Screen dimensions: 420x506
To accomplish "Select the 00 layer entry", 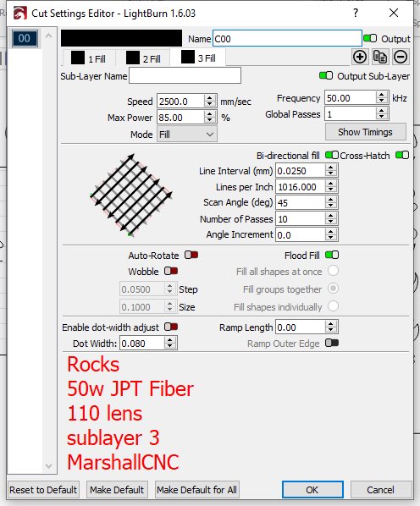I will click(25, 38).
